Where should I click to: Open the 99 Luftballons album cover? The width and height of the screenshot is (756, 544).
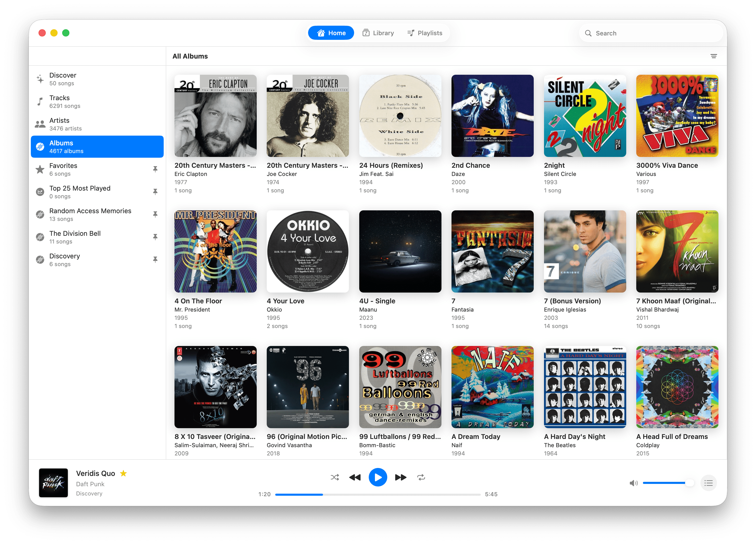400,387
